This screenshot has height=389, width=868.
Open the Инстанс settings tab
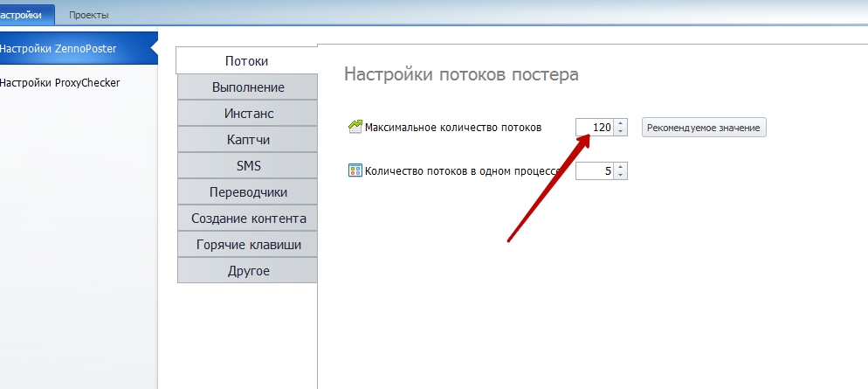248,114
